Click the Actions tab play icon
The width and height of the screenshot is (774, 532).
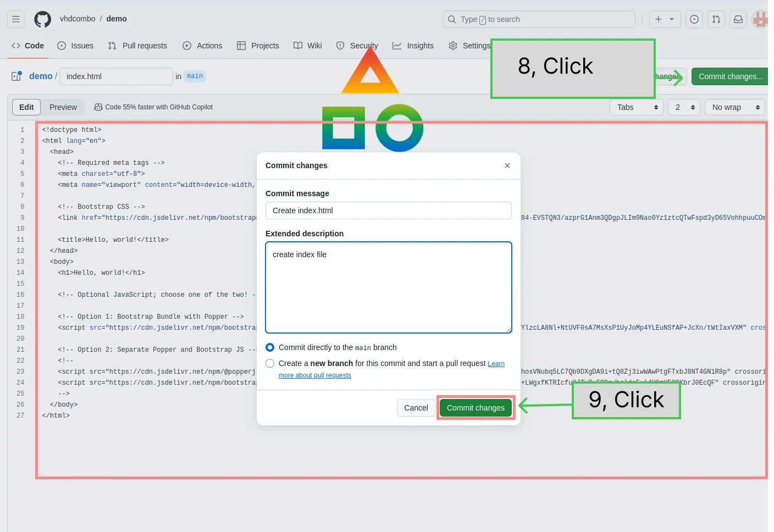click(187, 46)
